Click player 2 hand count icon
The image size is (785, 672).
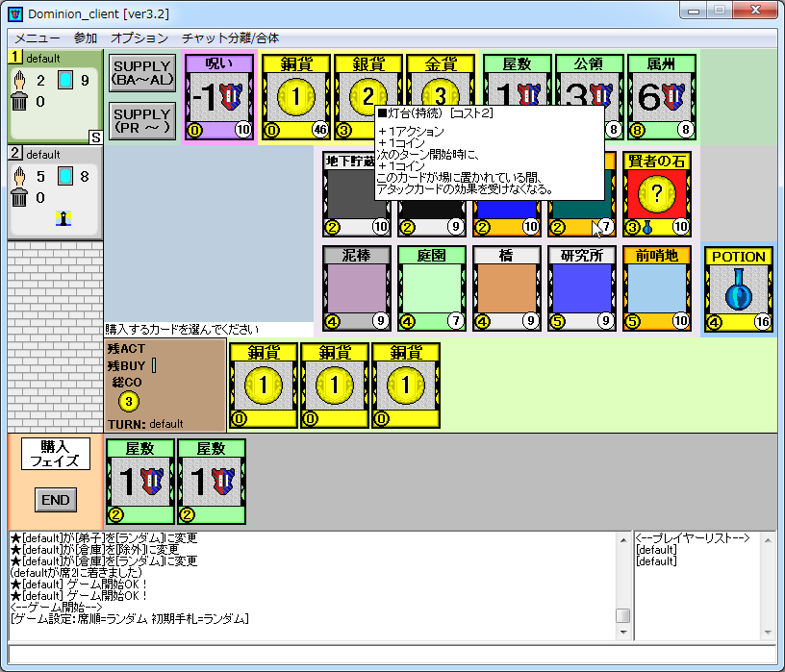pos(19,176)
